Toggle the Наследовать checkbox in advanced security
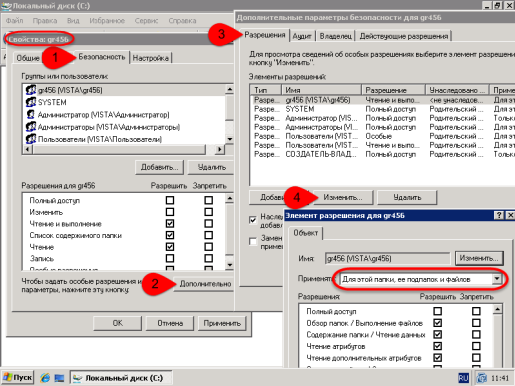 (x=253, y=220)
